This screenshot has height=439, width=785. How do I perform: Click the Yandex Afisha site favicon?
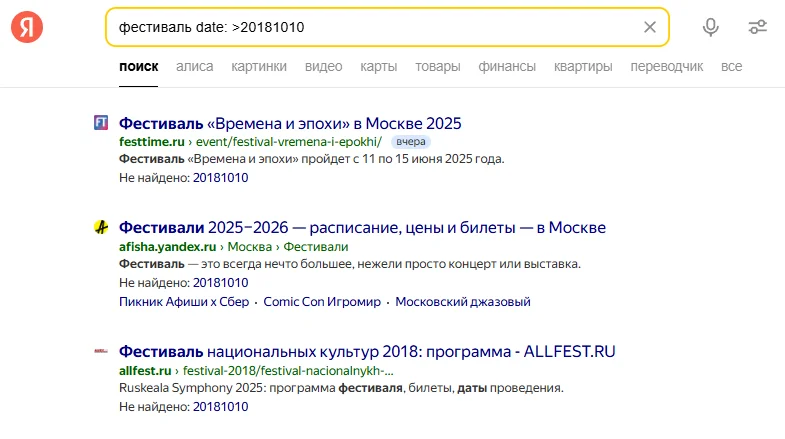[101, 227]
